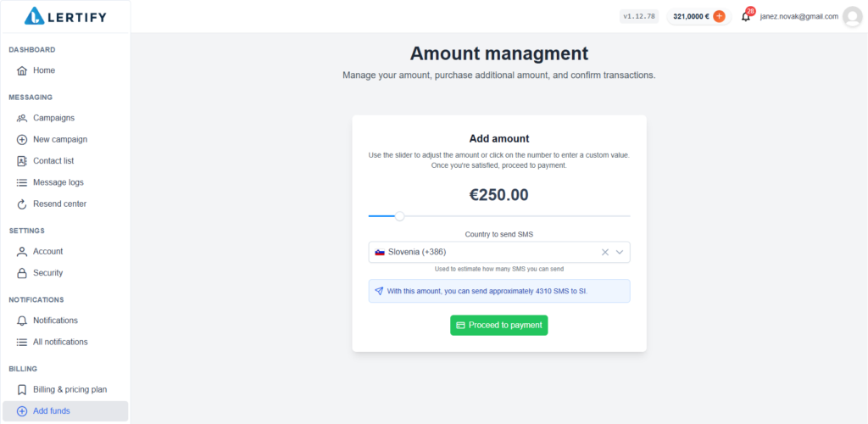Click the janez.novak@gmail.com account link
The height and width of the screenshot is (424, 868).
point(798,16)
